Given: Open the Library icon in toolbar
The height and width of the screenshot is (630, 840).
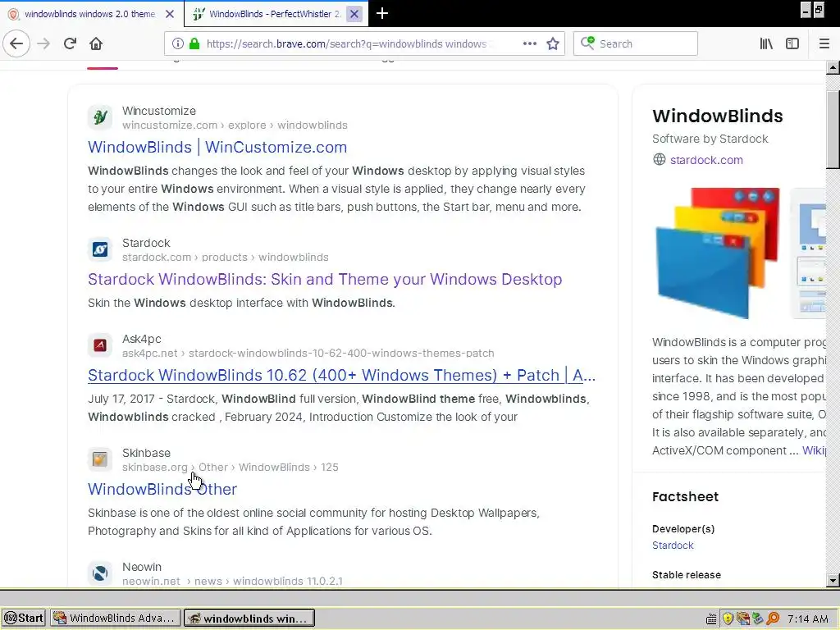Looking at the screenshot, I should [x=766, y=43].
